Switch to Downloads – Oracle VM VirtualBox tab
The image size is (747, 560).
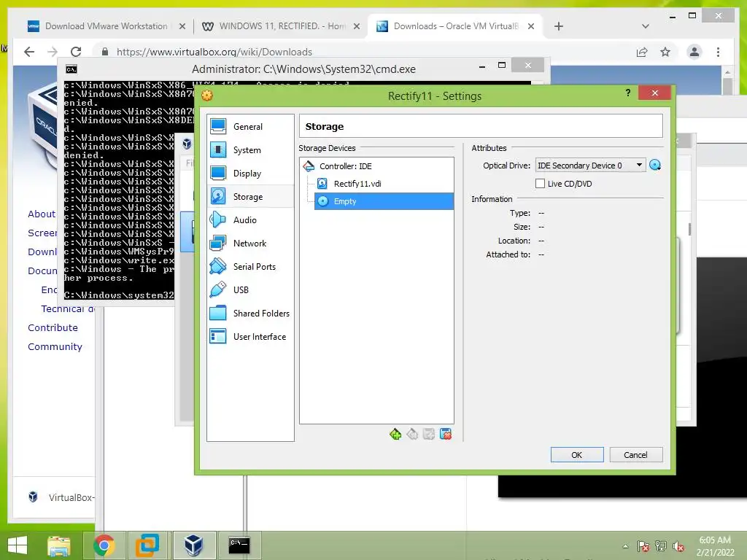[456, 26]
